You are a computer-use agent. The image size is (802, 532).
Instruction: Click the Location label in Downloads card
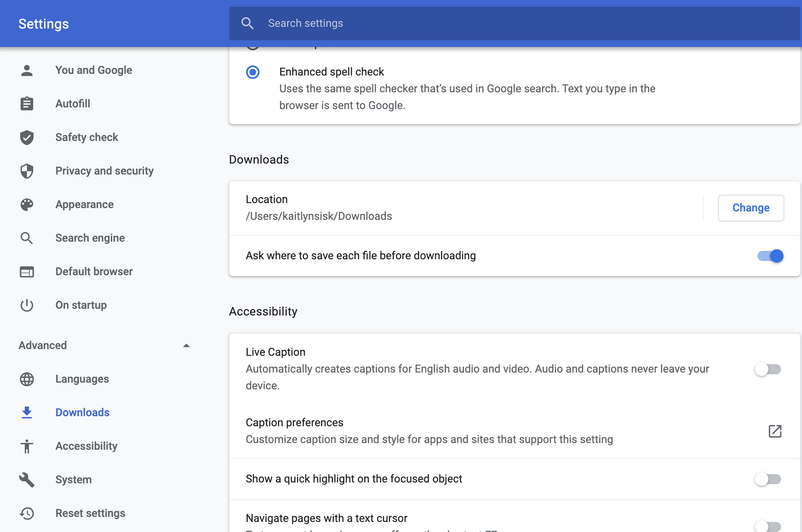click(267, 199)
